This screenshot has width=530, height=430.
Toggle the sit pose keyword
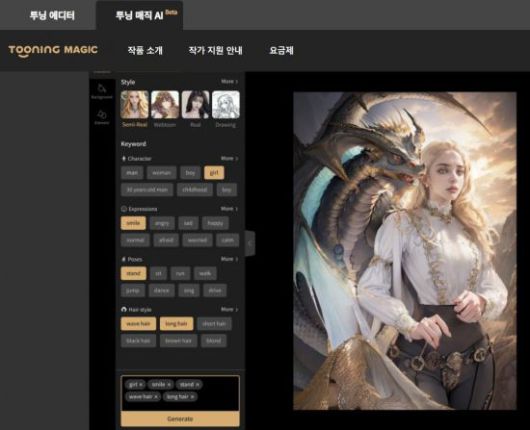coord(158,273)
